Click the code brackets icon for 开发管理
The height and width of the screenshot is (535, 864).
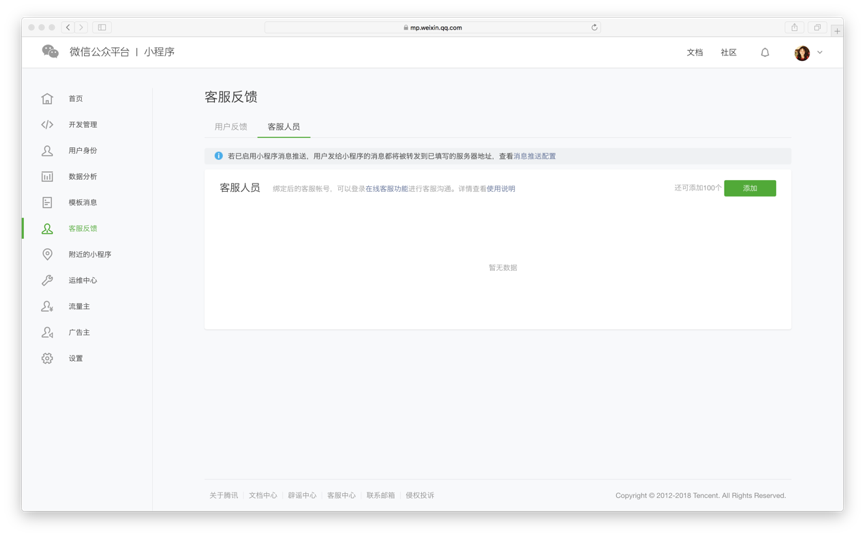tap(47, 125)
